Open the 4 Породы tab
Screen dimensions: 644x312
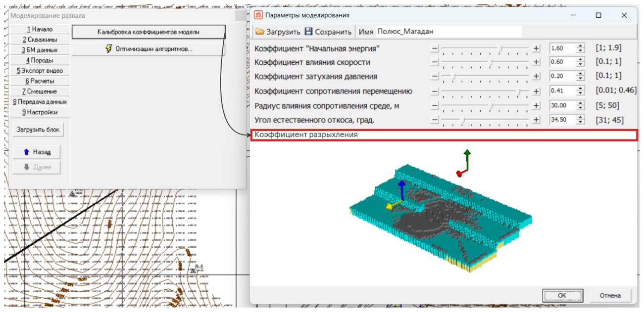pos(40,60)
